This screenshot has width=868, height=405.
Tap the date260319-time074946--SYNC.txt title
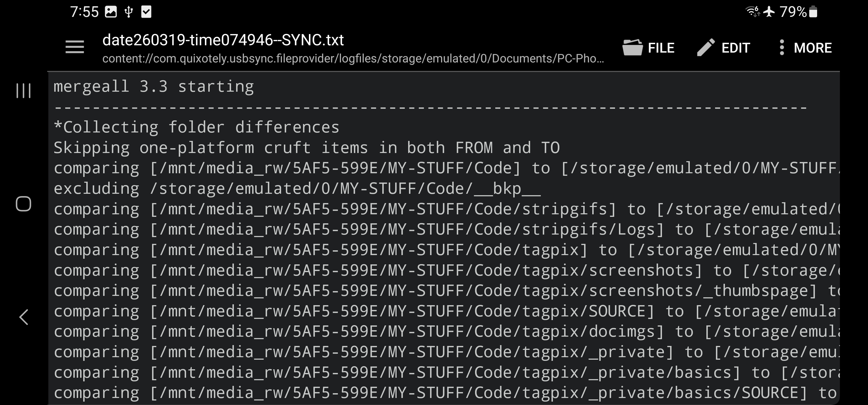[223, 40]
